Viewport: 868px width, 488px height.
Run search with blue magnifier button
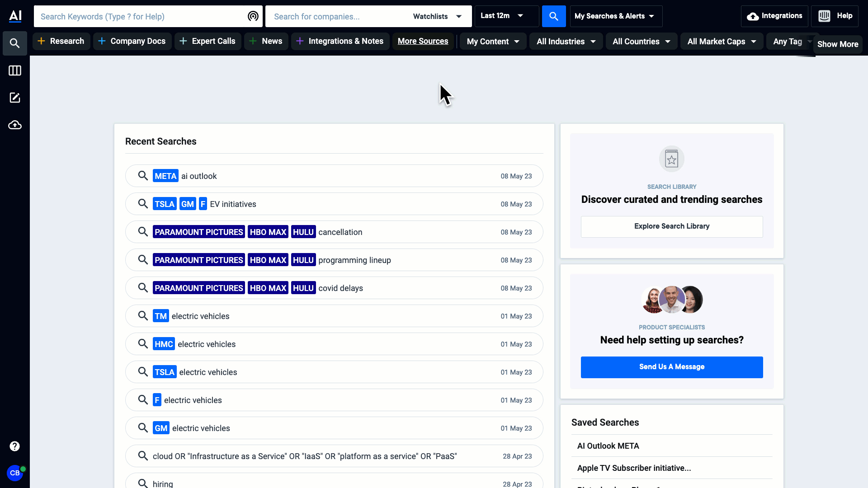pos(554,16)
